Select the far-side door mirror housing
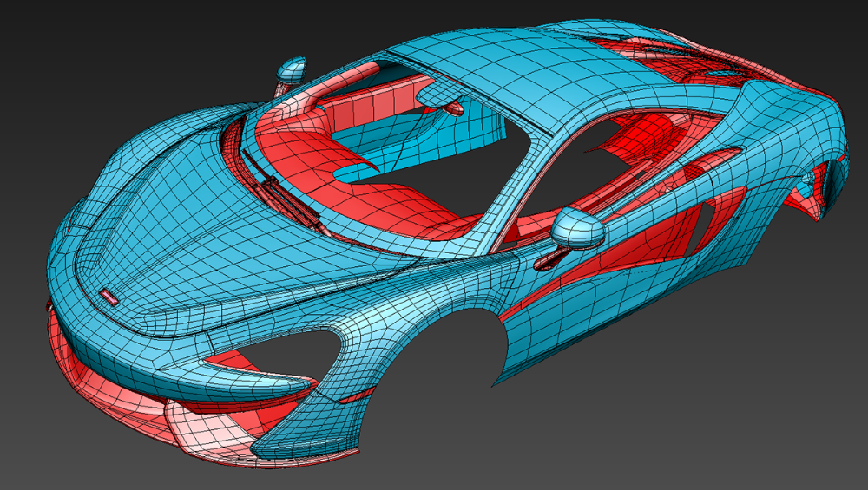The height and width of the screenshot is (490, 868). [291, 70]
